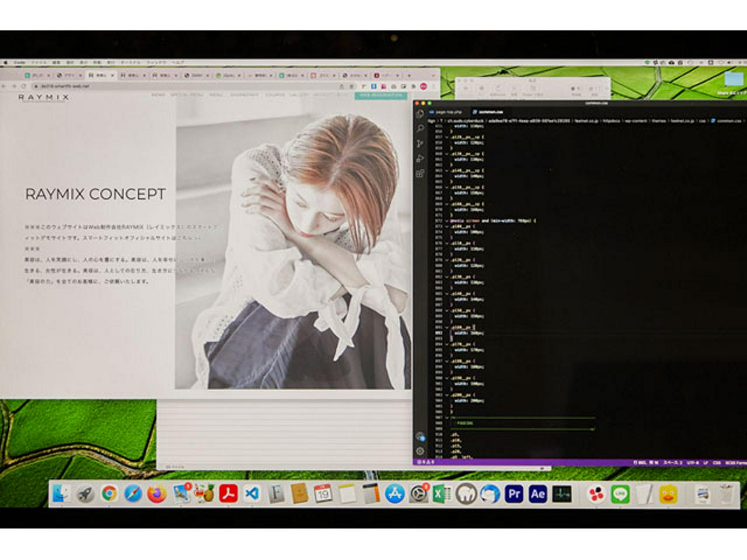Launch Premiere Pro from the Dock
The height and width of the screenshot is (560, 747).
(x=514, y=494)
